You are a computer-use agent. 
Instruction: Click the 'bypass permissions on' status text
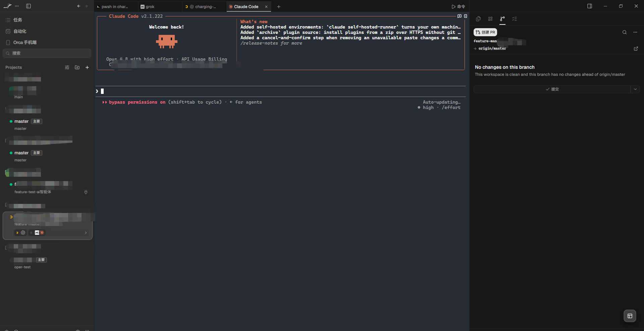(x=137, y=102)
